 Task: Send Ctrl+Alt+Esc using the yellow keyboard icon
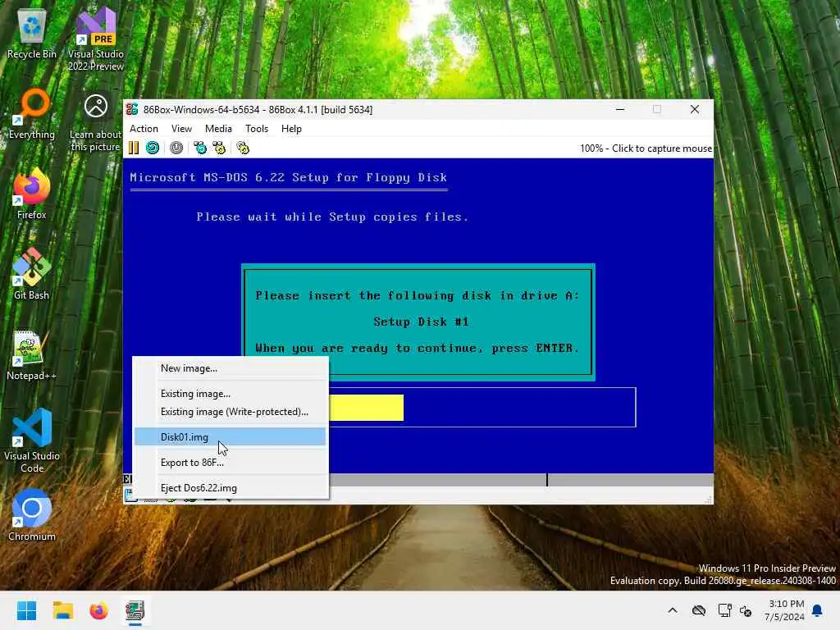pos(219,148)
